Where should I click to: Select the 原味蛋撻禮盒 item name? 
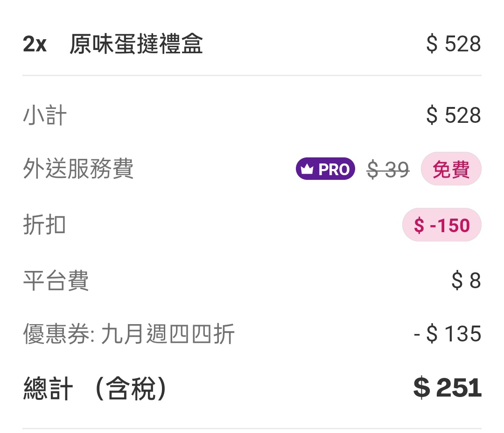[x=136, y=44]
